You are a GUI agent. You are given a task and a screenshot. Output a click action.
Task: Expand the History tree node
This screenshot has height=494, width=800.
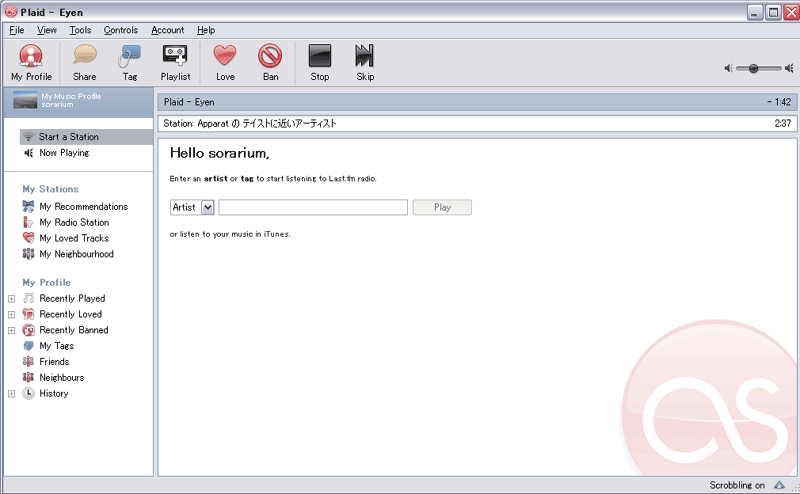point(11,393)
